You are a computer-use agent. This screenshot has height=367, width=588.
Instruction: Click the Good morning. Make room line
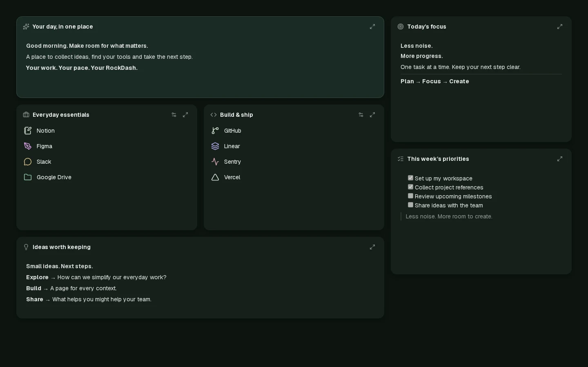[87, 46]
